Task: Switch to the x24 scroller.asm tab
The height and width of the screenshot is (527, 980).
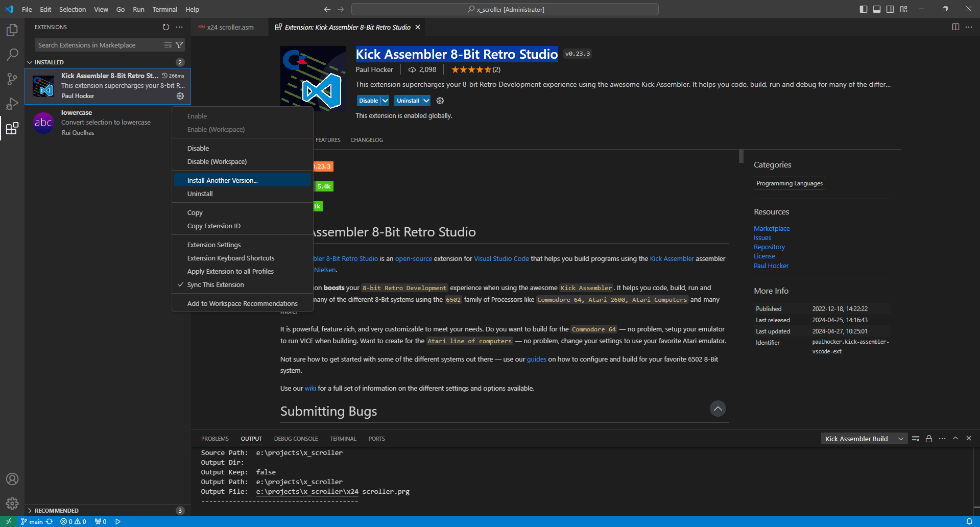Action: point(230,27)
